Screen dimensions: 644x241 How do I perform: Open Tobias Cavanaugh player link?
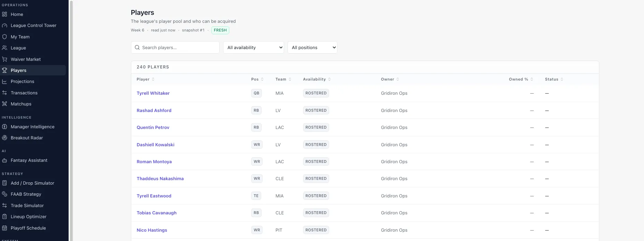157,213
